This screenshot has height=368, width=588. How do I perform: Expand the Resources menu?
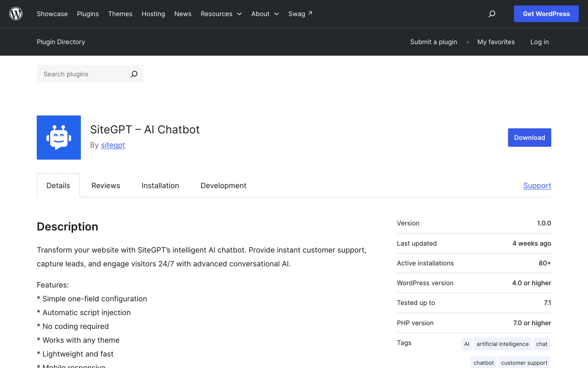click(221, 14)
